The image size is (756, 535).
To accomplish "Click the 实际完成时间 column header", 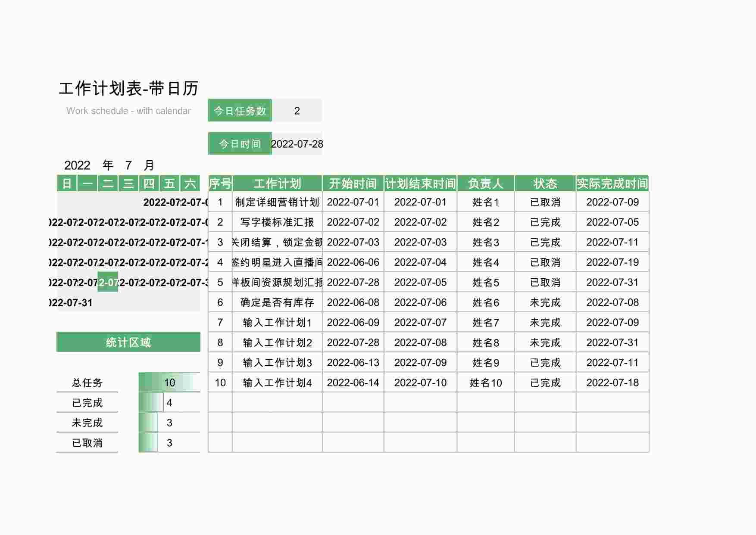I will coord(612,184).
